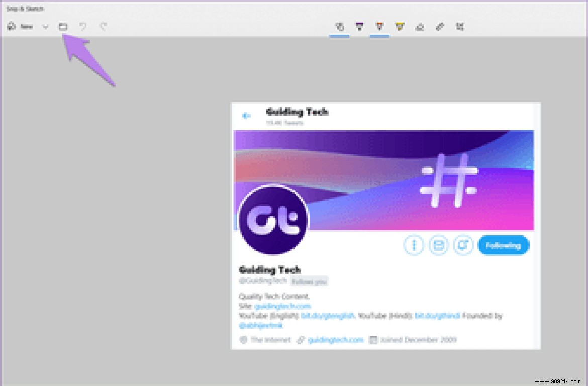Click the back arrow on the profile
This screenshot has width=588, height=386.
[x=246, y=115]
